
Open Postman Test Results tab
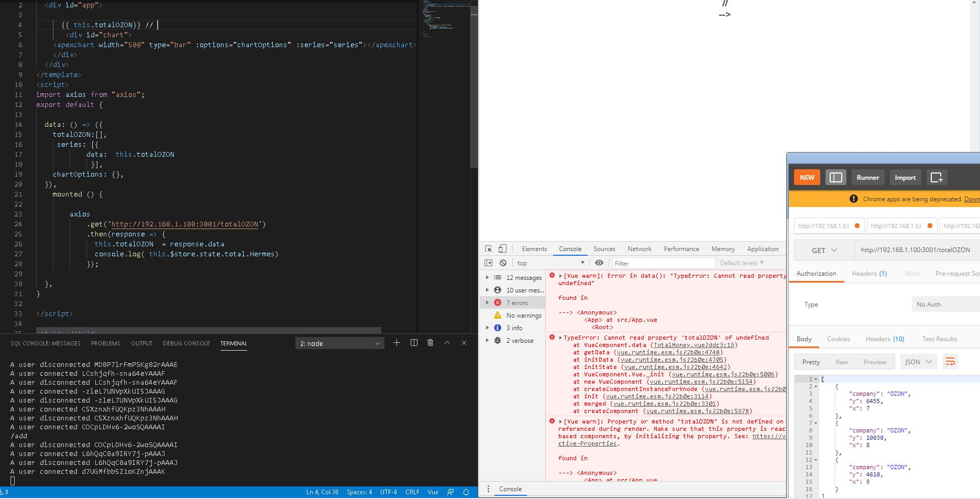(940, 339)
